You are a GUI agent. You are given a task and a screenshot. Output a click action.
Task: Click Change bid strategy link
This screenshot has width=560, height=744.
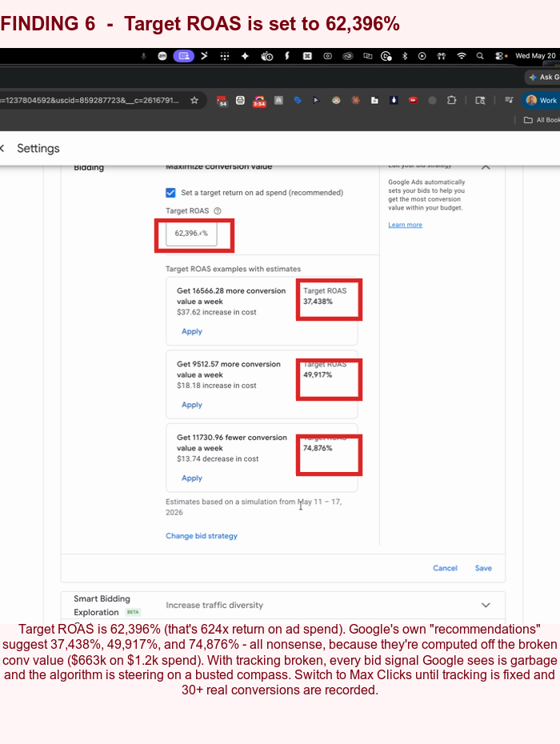click(202, 536)
